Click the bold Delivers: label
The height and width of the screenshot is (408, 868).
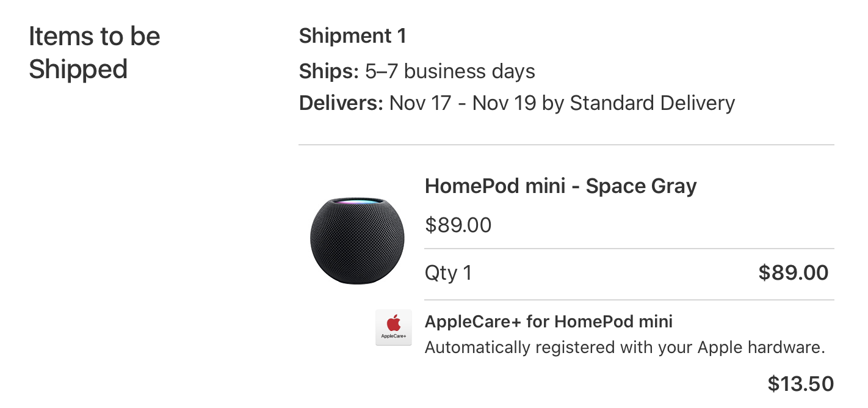coord(341,103)
